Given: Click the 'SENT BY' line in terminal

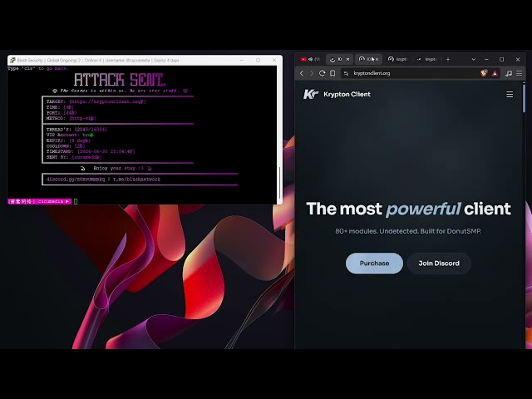Looking at the screenshot, I should tap(74, 157).
